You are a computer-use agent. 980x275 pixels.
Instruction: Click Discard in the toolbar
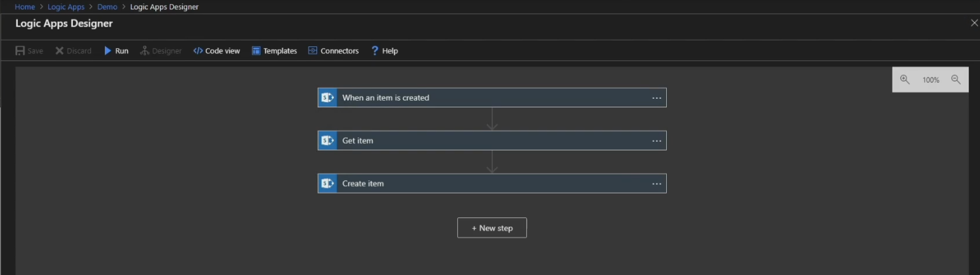point(73,51)
